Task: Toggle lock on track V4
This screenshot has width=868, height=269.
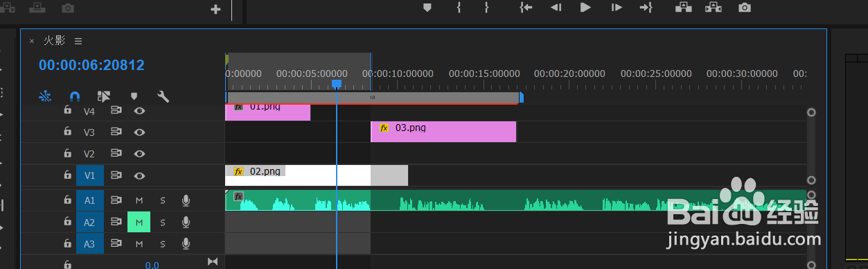Action: pos(67,110)
